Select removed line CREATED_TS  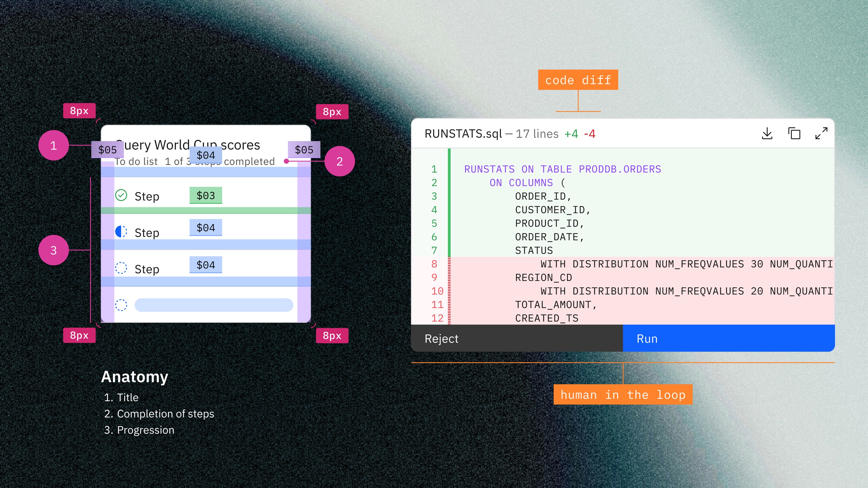[x=547, y=318]
